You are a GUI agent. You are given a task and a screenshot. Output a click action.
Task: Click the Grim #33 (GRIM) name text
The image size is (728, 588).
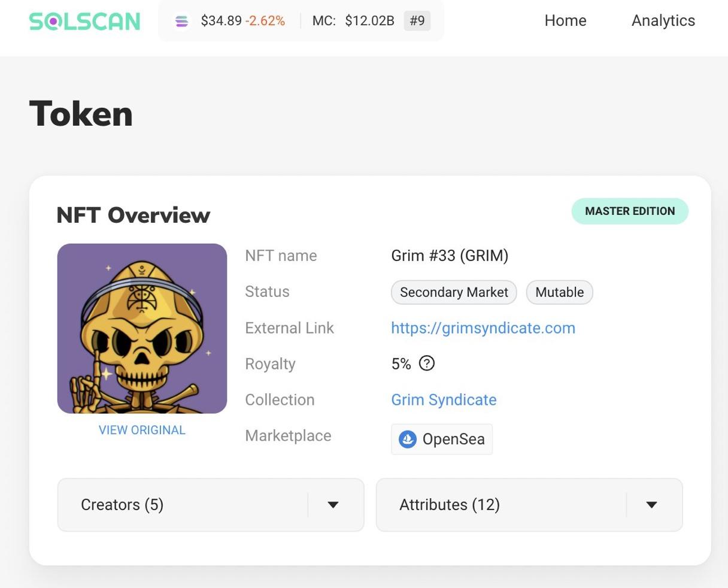[x=450, y=256]
